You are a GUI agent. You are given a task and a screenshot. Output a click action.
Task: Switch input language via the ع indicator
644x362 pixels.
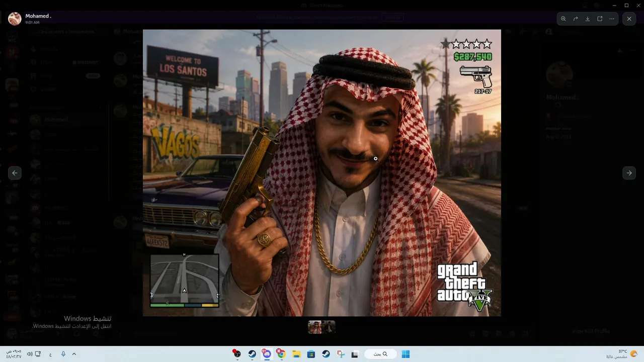[50, 354]
